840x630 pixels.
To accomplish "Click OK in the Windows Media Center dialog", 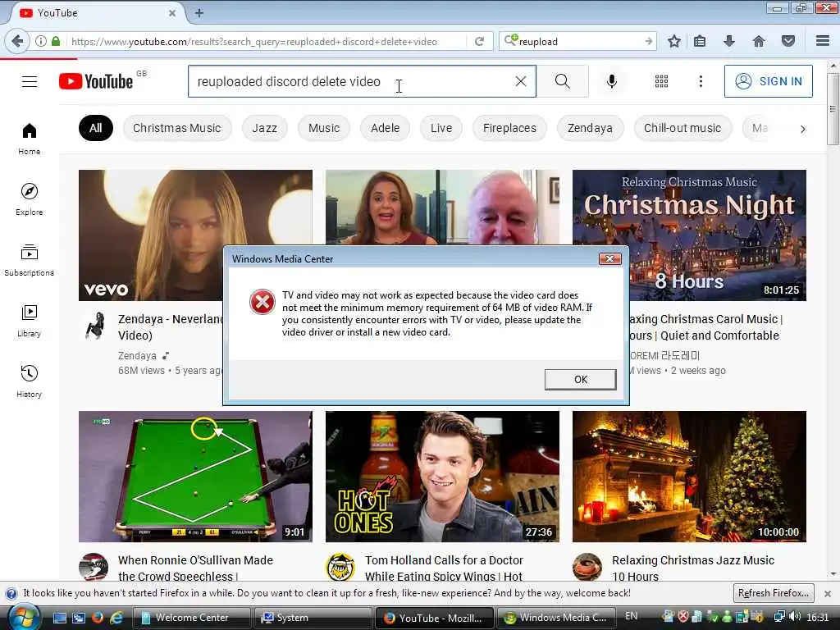I will click(580, 379).
